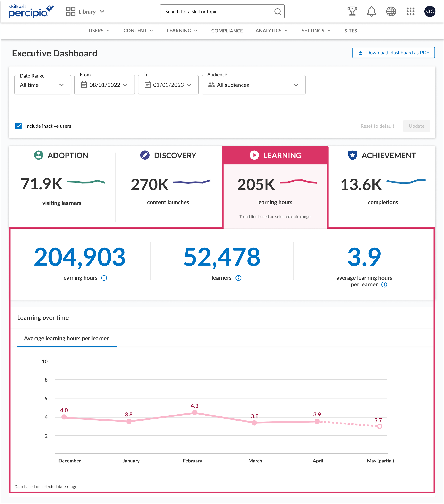
Task: Click the globe language icon
Action: pos(391,11)
